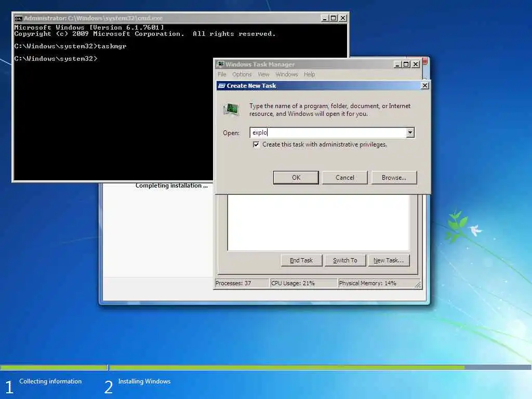Click the Task Manager resize grip corner

[x=418, y=285]
